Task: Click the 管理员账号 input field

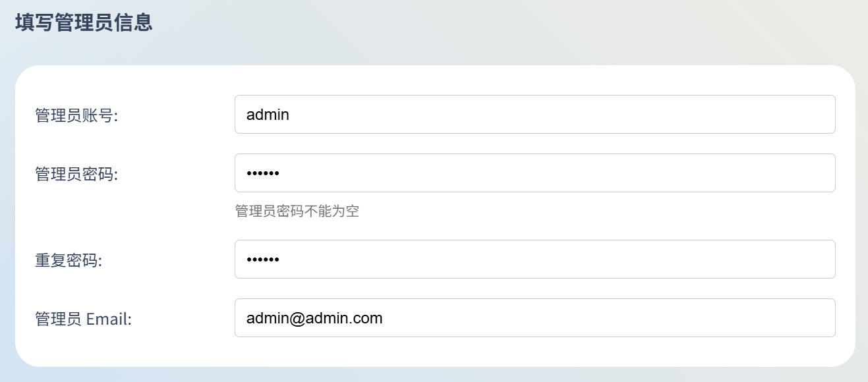Action: (x=535, y=115)
